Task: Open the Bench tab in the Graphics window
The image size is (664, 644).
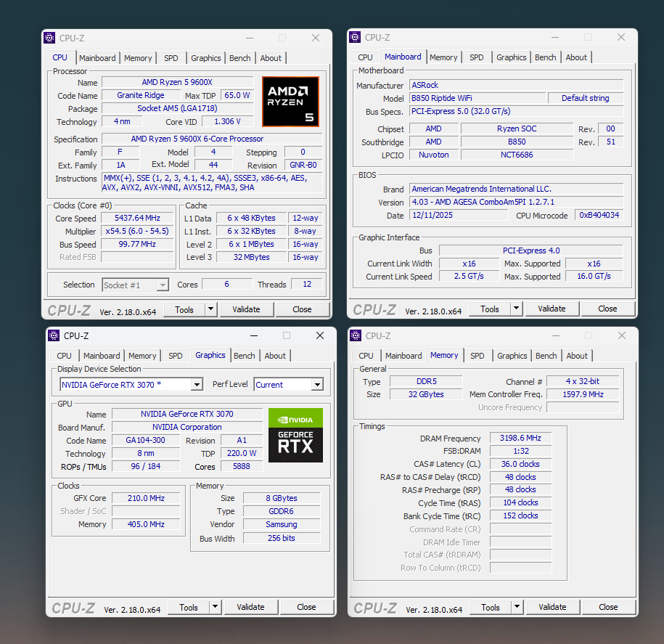Action: click(x=245, y=356)
